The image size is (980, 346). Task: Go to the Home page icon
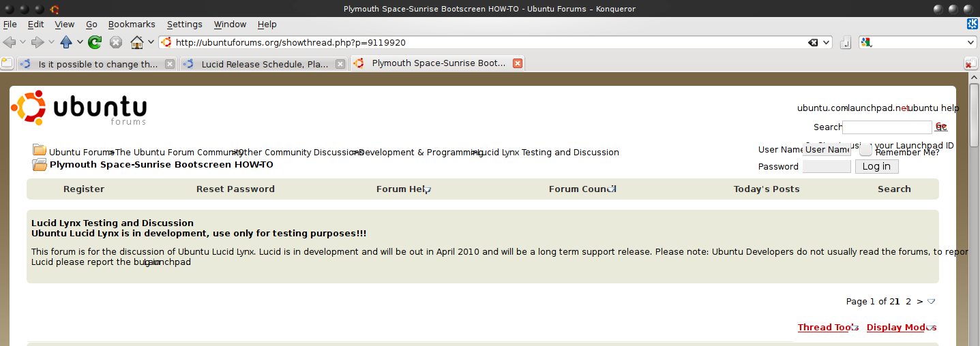point(137,42)
